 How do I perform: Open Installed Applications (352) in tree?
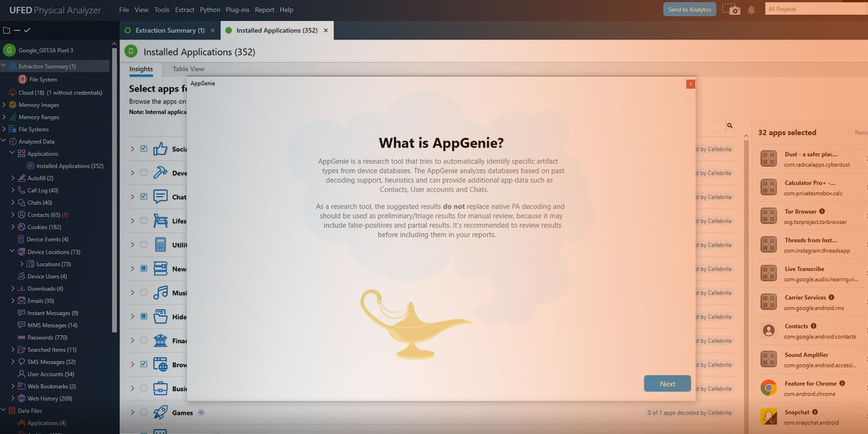tap(69, 166)
